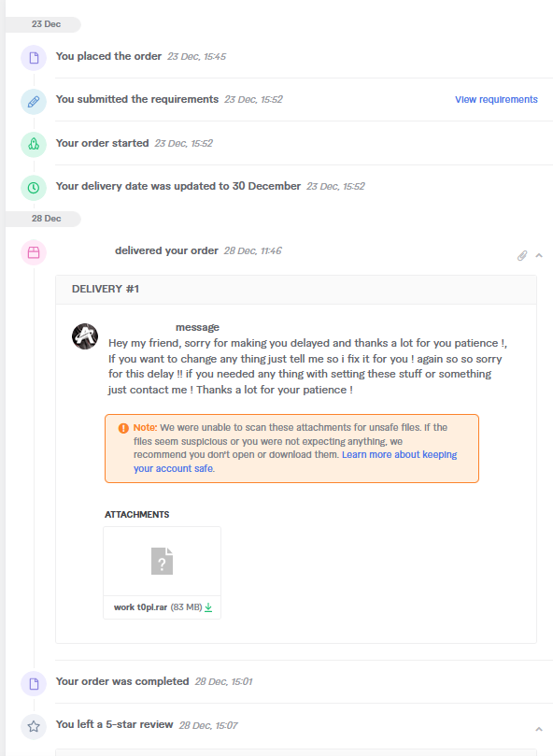This screenshot has height=756, width=553.
Task: Click the work t0pl.rar file name
Action: pos(140,607)
